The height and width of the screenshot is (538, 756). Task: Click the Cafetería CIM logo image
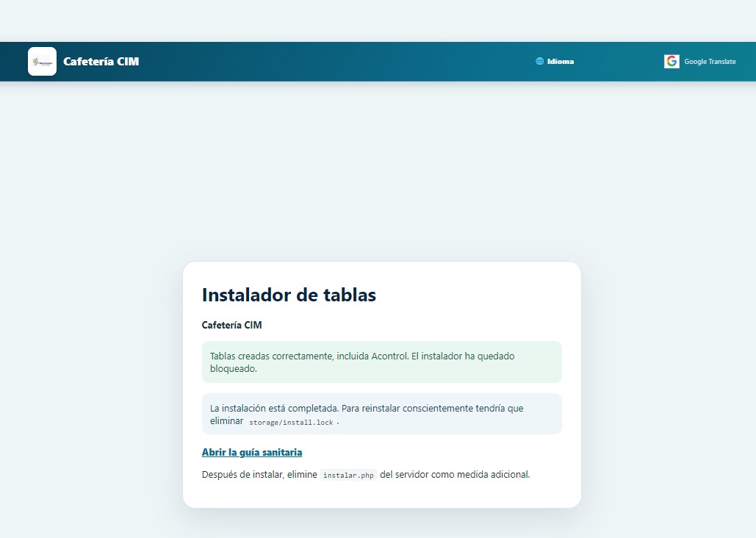click(x=42, y=61)
